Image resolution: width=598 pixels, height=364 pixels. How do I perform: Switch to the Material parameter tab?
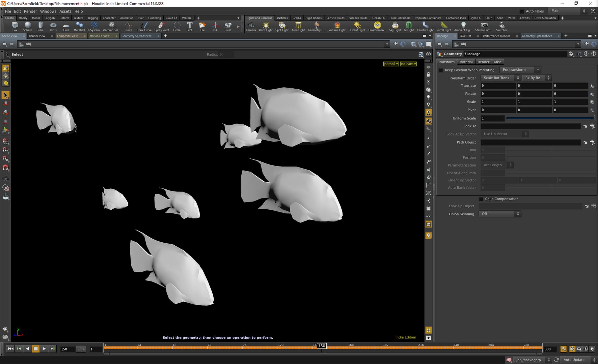[x=466, y=62]
